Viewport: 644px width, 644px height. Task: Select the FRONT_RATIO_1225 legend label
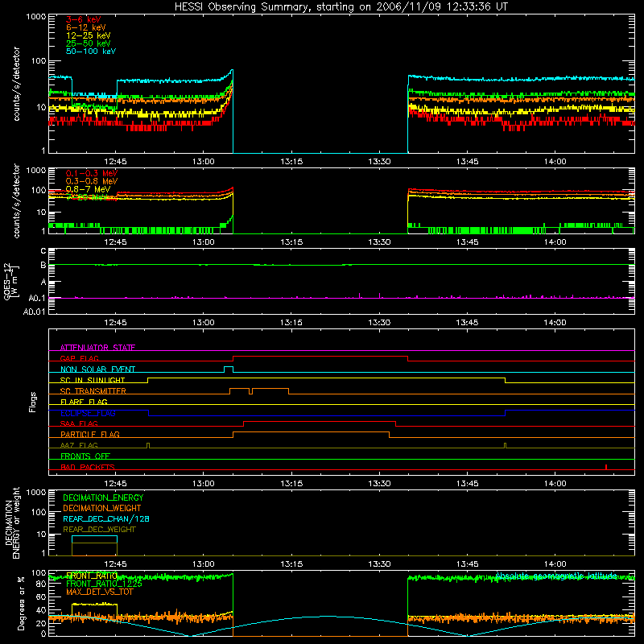point(104,584)
